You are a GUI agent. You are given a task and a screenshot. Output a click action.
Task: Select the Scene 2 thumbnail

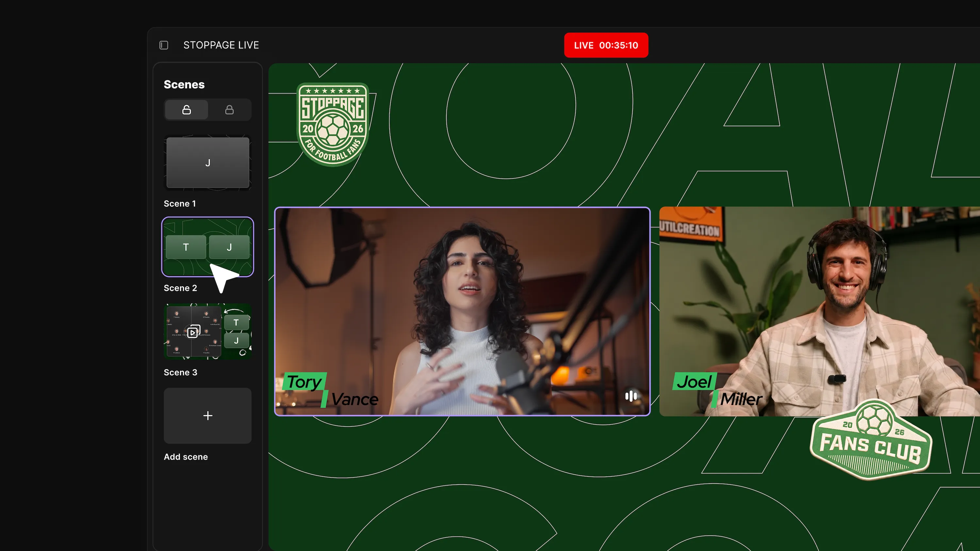(x=208, y=247)
